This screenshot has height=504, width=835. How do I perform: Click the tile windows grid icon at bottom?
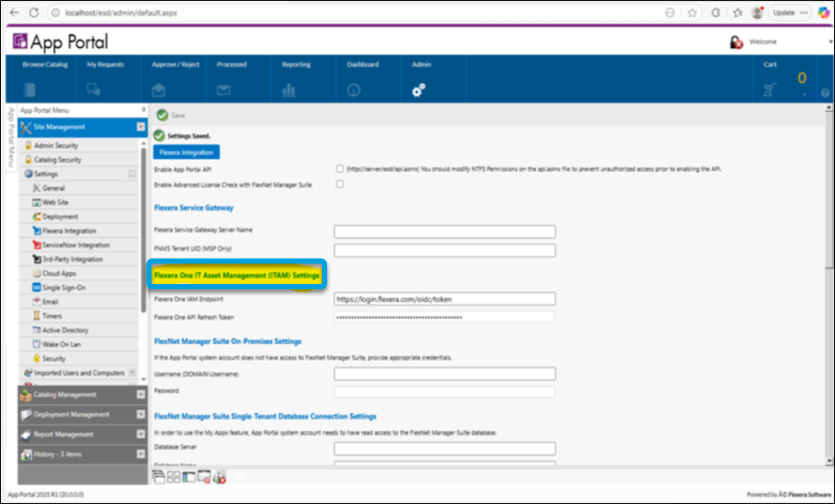[174, 477]
